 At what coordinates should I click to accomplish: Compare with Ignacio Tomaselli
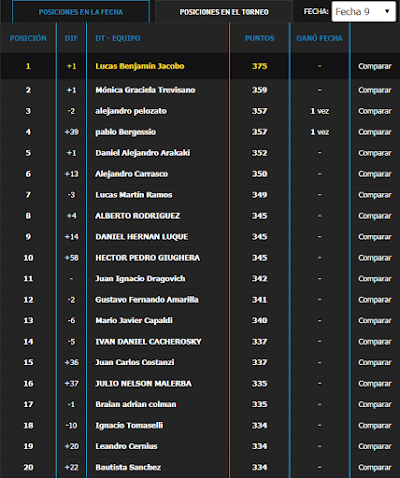tap(375, 426)
